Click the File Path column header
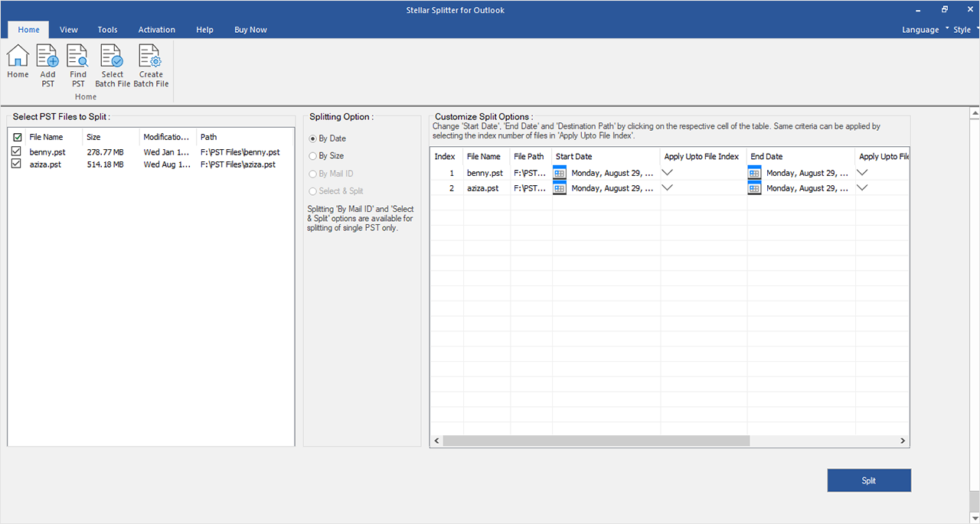This screenshot has width=980, height=524. (531, 156)
